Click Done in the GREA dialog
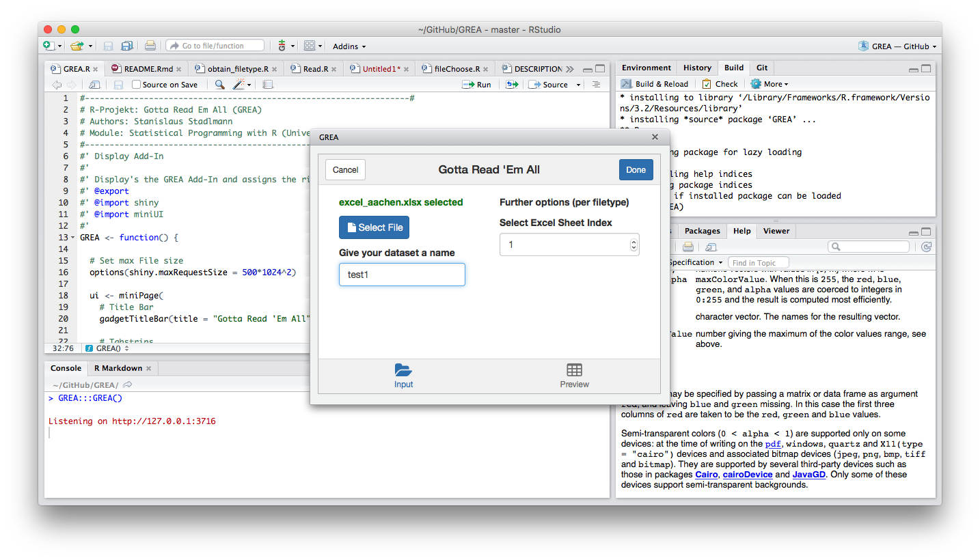 pyautogui.click(x=636, y=170)
